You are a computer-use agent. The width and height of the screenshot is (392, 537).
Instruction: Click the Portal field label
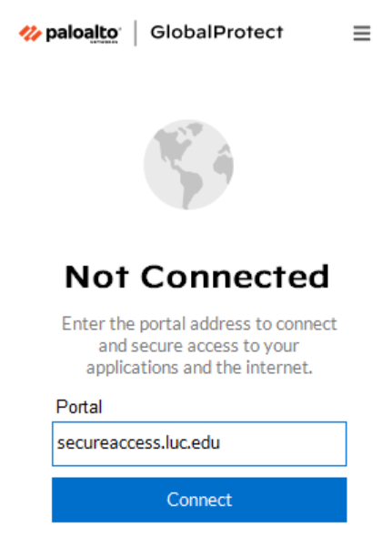79,407
